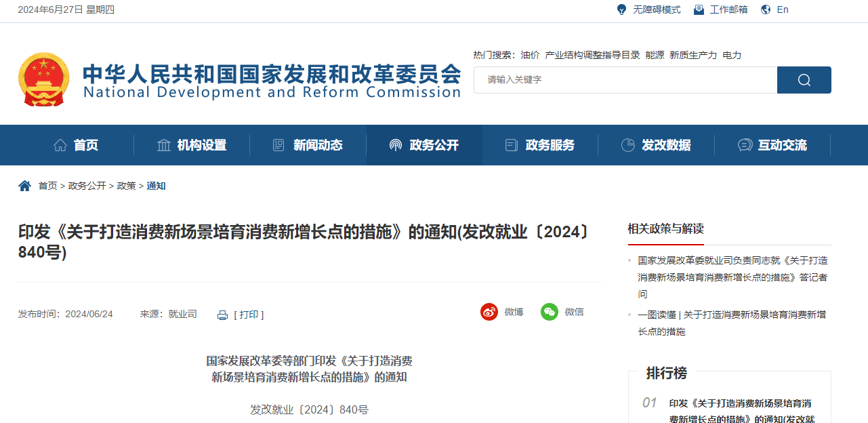
Task: Click the date text 2024年6月27日 星期四
Action: pos(66,9)
